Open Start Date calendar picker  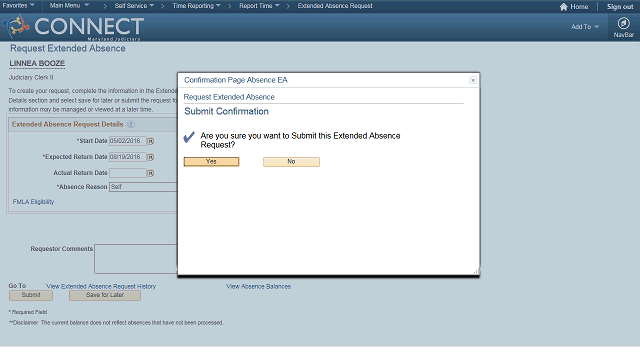151,141
